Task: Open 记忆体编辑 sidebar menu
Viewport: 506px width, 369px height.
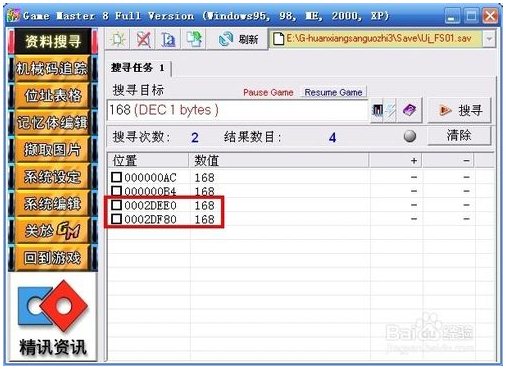Action: point(53,123)
